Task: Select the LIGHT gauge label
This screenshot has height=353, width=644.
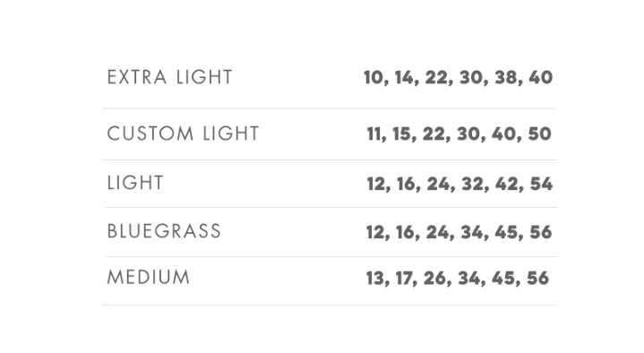Action: tap(135, 183)
